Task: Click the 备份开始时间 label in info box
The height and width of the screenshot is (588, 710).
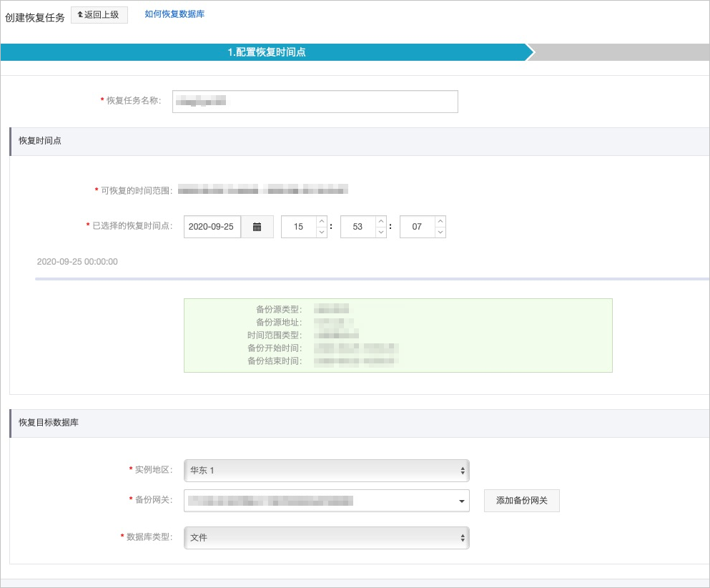Action: (275, 348)
